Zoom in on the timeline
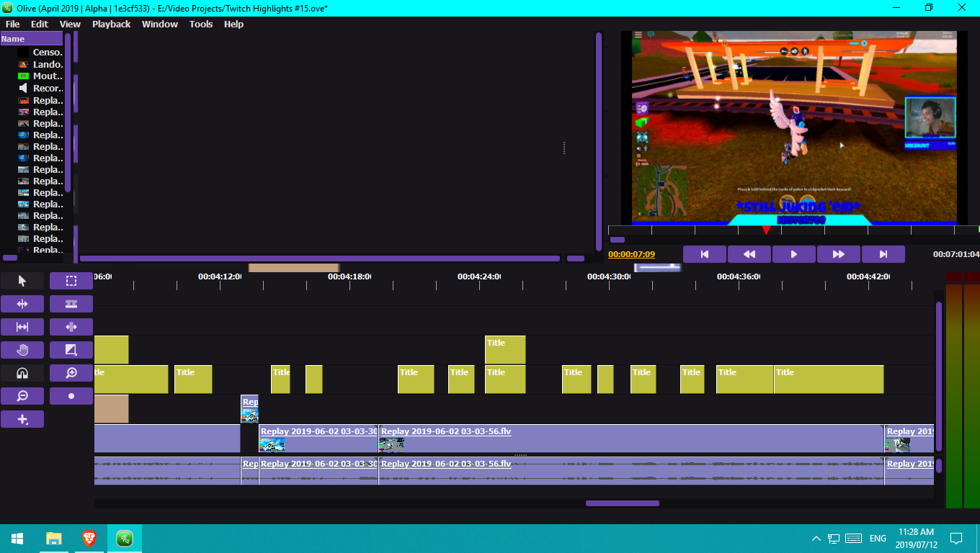The image size is (980, 553). point(71,373)
